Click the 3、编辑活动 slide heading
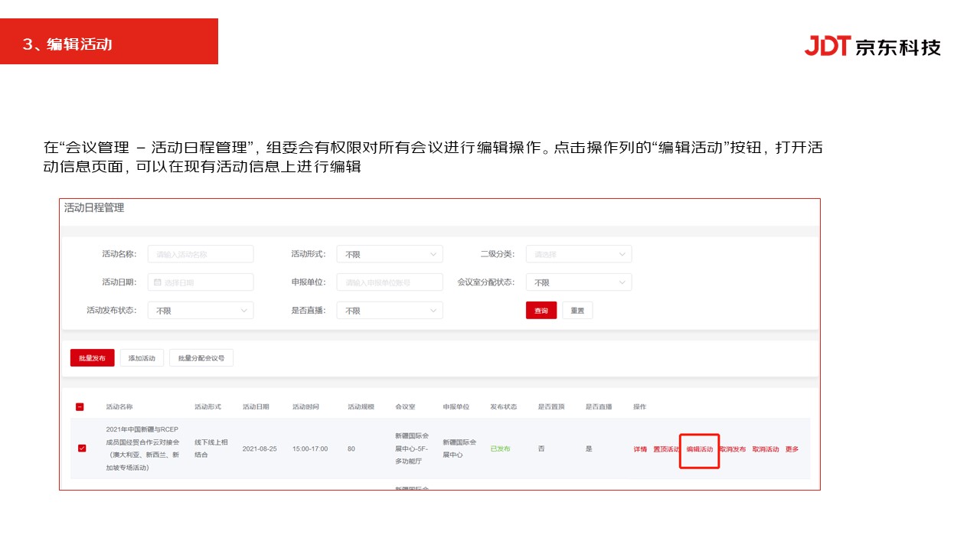The height and width of the screenshot is (551, 980). [67, 44]
